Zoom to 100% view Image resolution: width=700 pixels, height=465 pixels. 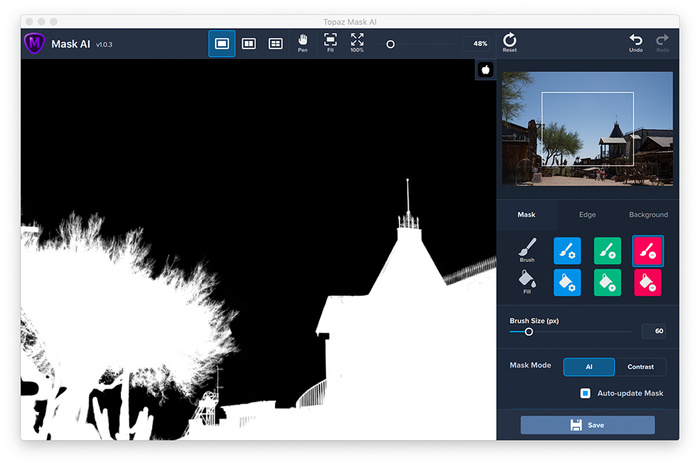[x=357, y=43]
